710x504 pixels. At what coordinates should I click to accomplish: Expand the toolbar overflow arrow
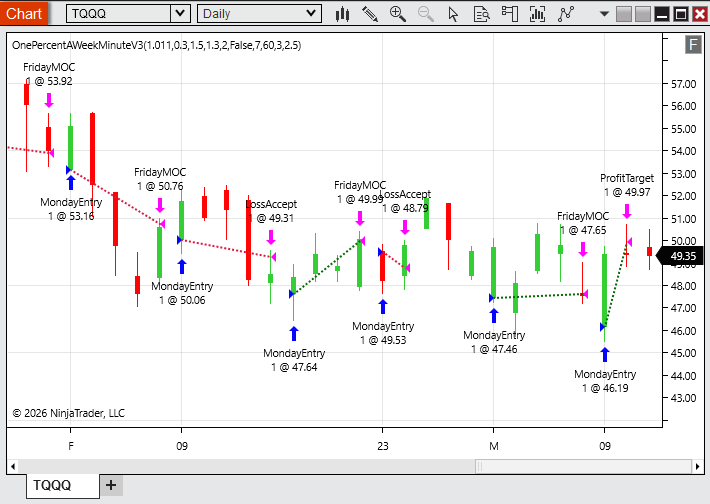[x=604, y=14]
